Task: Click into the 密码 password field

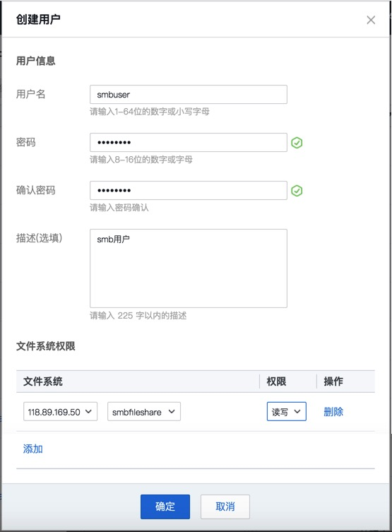Action: click(189, 142)
